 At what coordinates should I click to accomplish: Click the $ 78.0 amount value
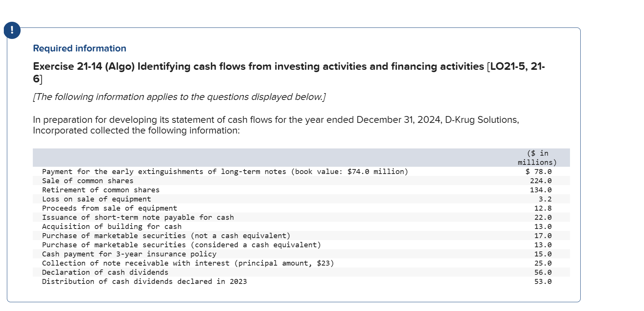point(538,172)
